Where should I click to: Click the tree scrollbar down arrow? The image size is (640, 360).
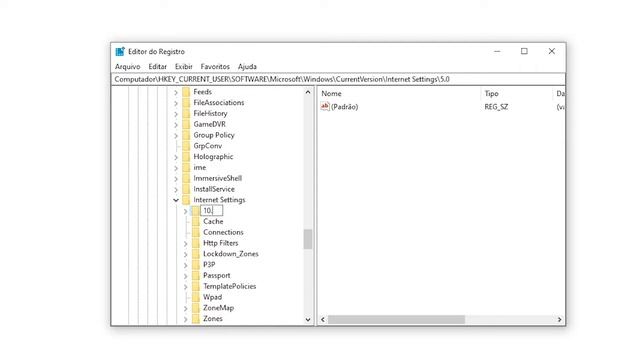308,320
